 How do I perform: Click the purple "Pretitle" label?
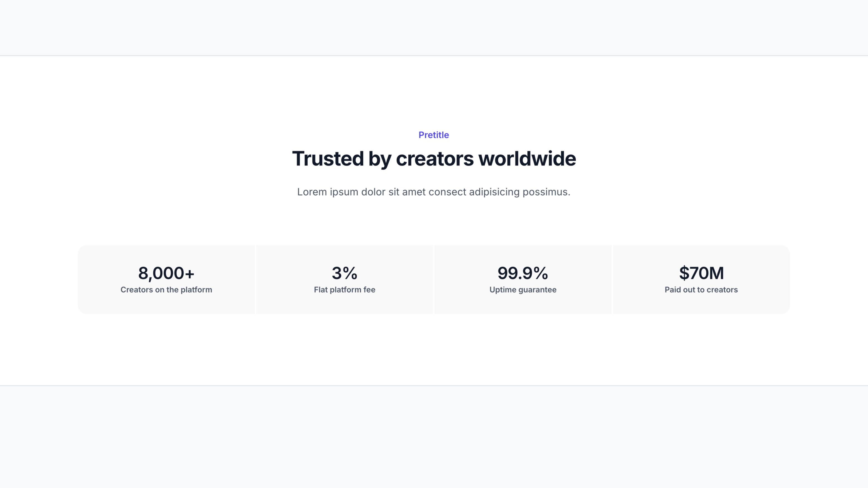[434, 135]
